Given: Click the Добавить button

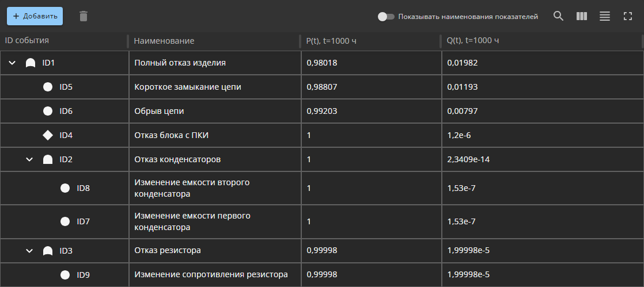Looking at the screenshot, I should point(35,16).
